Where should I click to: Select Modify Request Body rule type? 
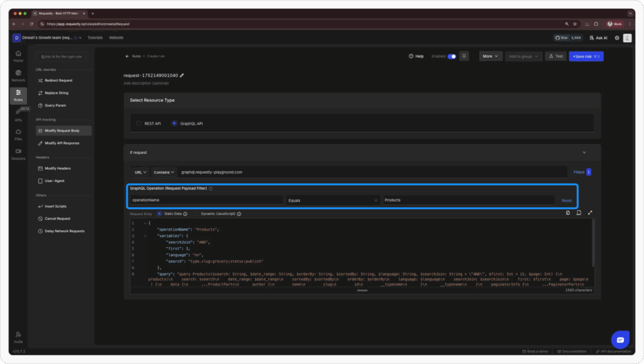64,131
